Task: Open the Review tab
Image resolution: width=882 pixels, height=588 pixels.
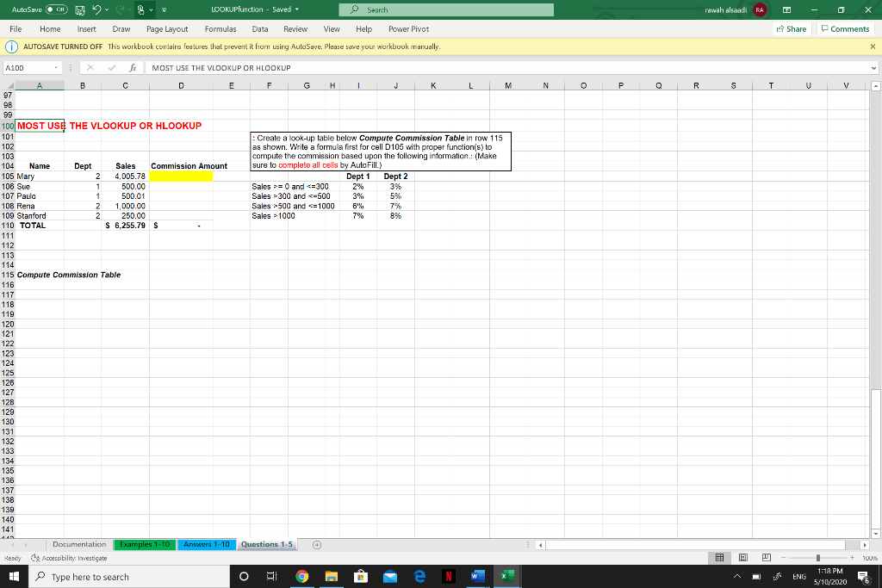Action: click(295, 28)
